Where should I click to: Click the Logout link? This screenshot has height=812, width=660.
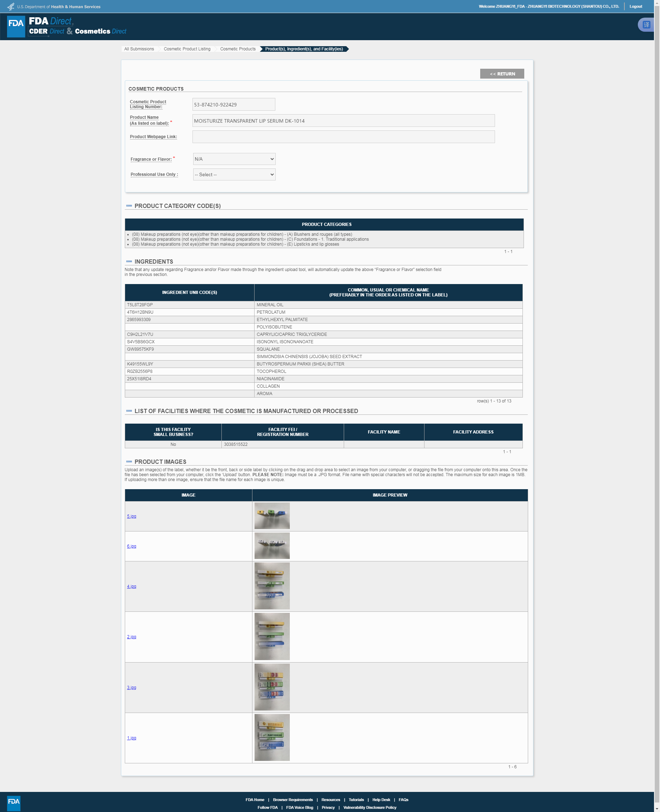(x=636, y=6)
